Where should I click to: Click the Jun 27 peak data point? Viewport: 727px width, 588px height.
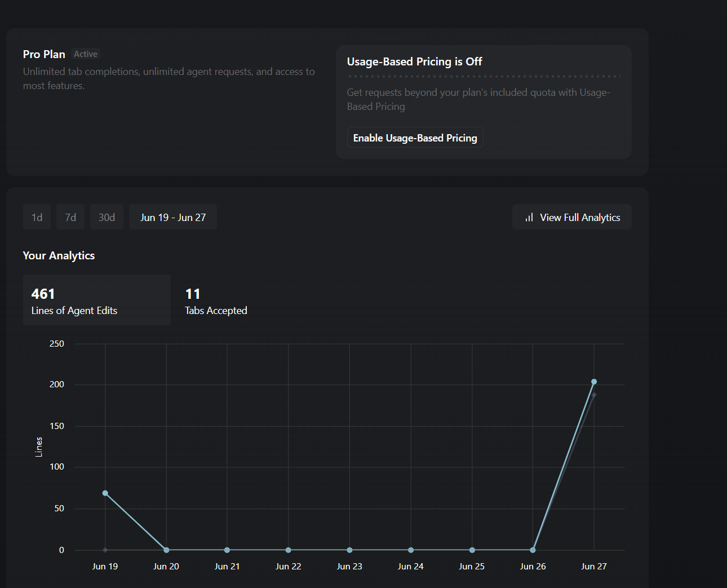[x=594, y=382]
